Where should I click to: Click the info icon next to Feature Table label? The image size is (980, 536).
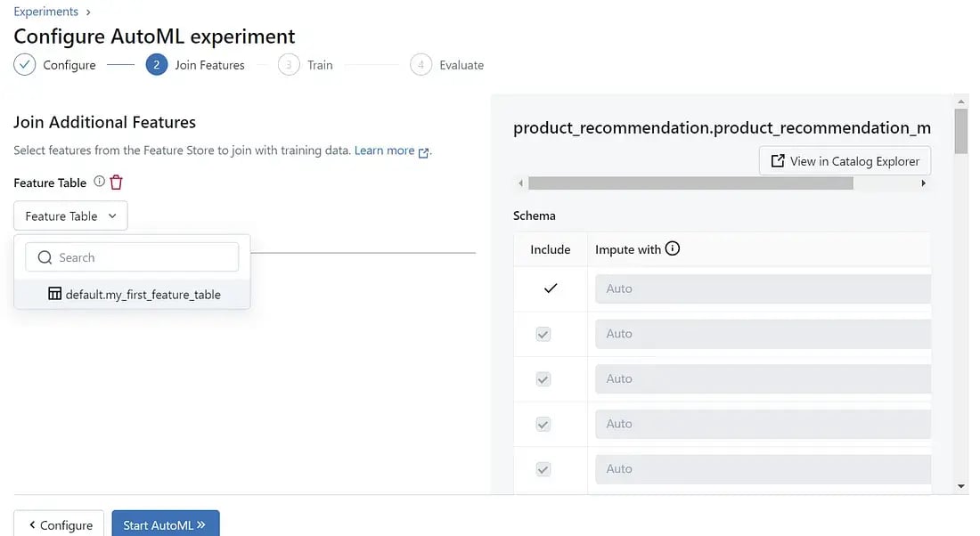click(x=99, y=182)
